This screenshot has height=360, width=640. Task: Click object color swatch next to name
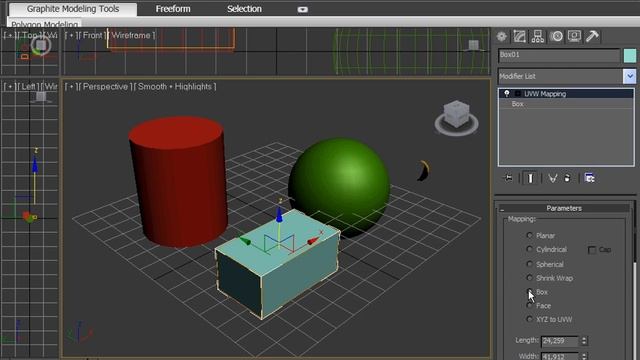tap(630, 56)
